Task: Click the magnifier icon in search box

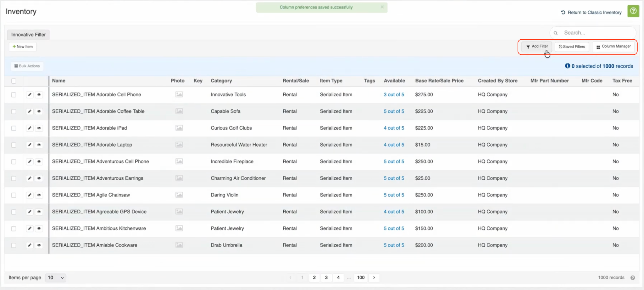Action: 556,33
